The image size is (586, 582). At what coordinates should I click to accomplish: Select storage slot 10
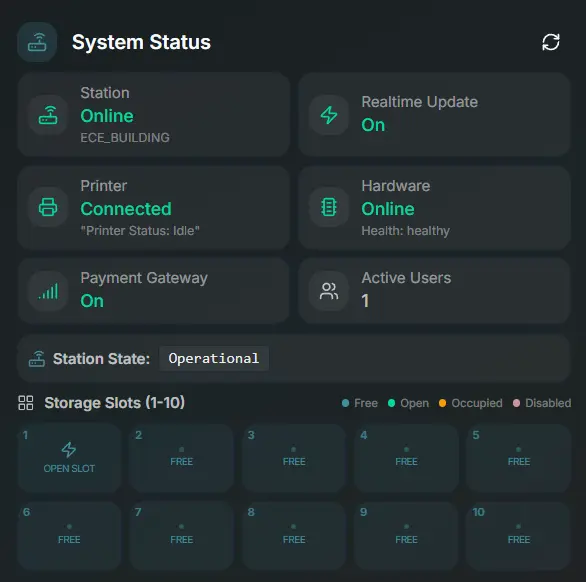519,536
